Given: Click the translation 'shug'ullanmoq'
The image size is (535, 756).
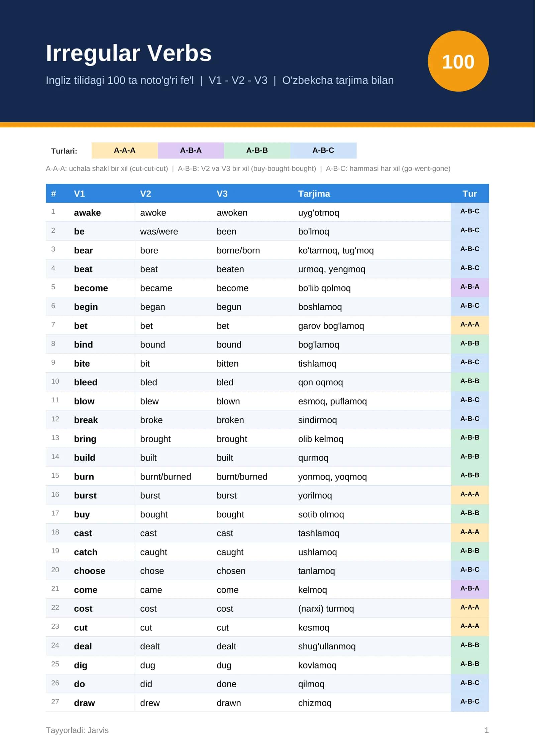Looking at the screenshot, I should [x=327, y=646].
